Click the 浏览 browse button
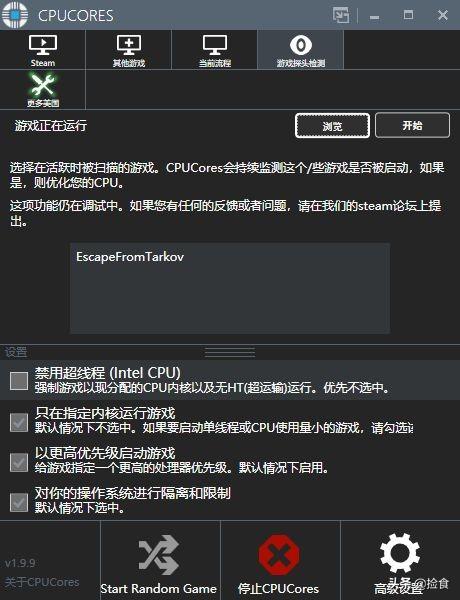 (332, 126)
